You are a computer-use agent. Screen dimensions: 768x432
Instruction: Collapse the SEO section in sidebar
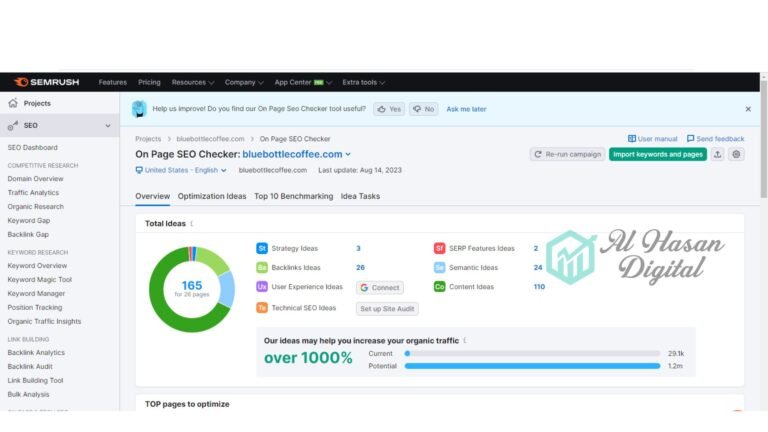[x=108, y=126]
